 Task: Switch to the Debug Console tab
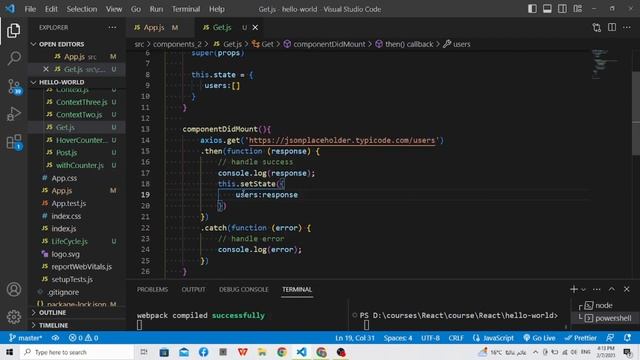pyautogui.click(x=244, y=289)
